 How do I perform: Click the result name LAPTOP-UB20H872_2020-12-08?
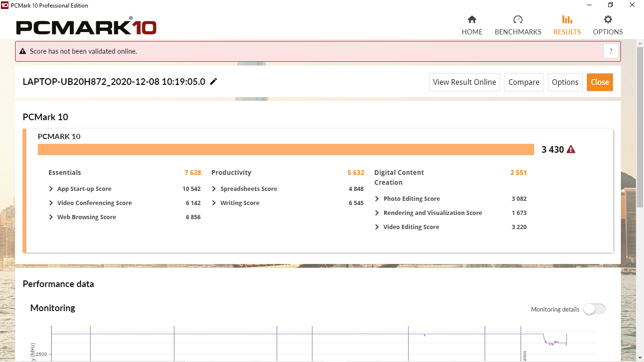point(114,82)
